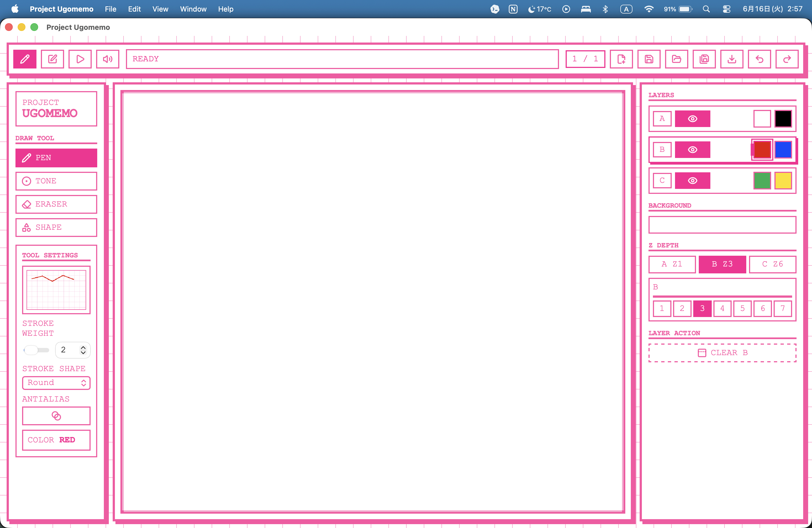
Task: Set layer B depth to 3
Action: click(x=702, y=309)
